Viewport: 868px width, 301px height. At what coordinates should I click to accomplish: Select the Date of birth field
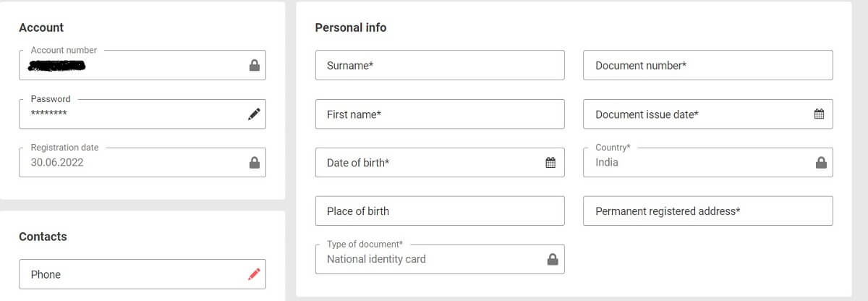pyautogui.click(x=440, y=163)
